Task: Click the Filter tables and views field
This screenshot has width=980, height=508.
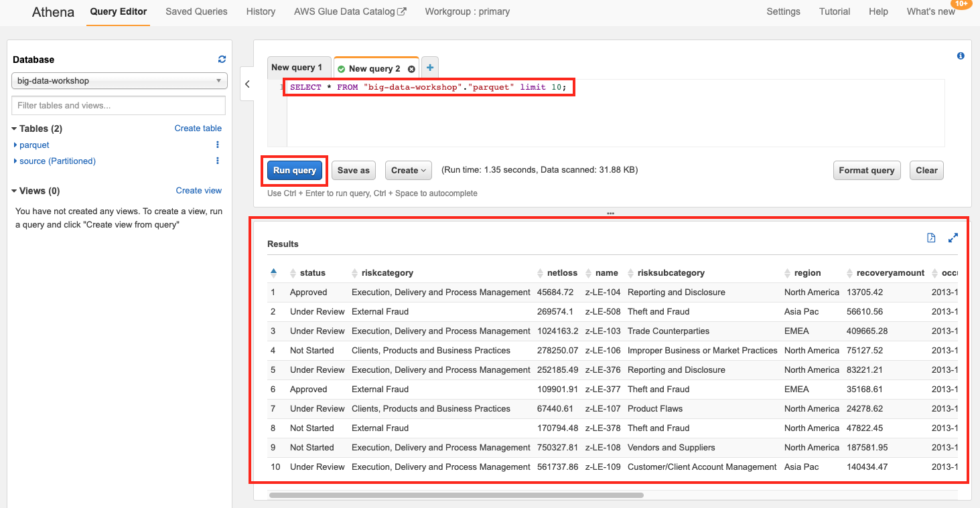Action: [119, 106]
